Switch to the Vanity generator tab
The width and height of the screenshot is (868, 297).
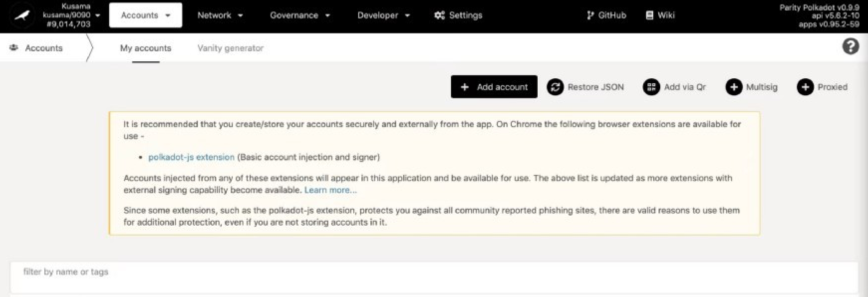pyautogui.click(x=230, y=48)
